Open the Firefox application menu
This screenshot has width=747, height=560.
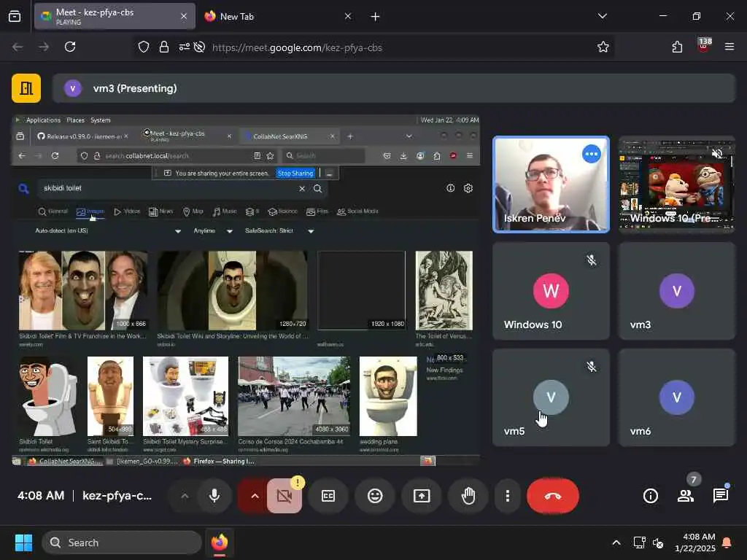tap(729, 47)
